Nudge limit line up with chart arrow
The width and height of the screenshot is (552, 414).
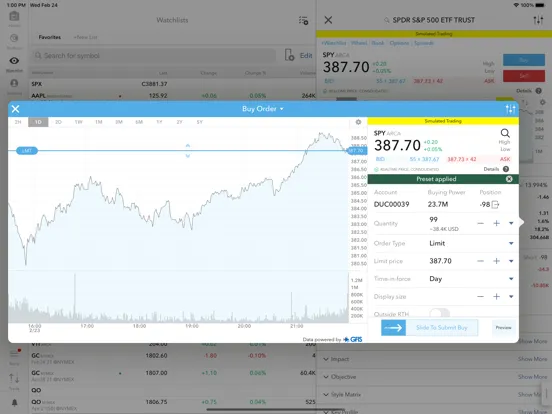188,145
